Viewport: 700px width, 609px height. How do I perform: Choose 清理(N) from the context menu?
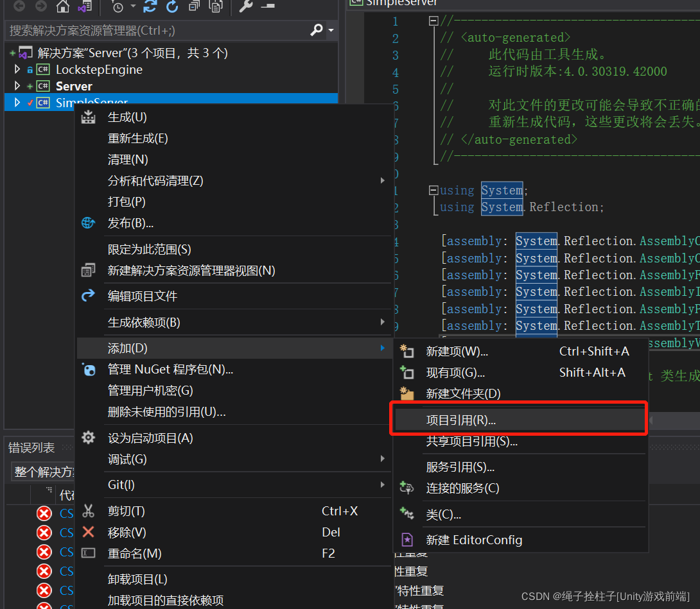point(128,159)
